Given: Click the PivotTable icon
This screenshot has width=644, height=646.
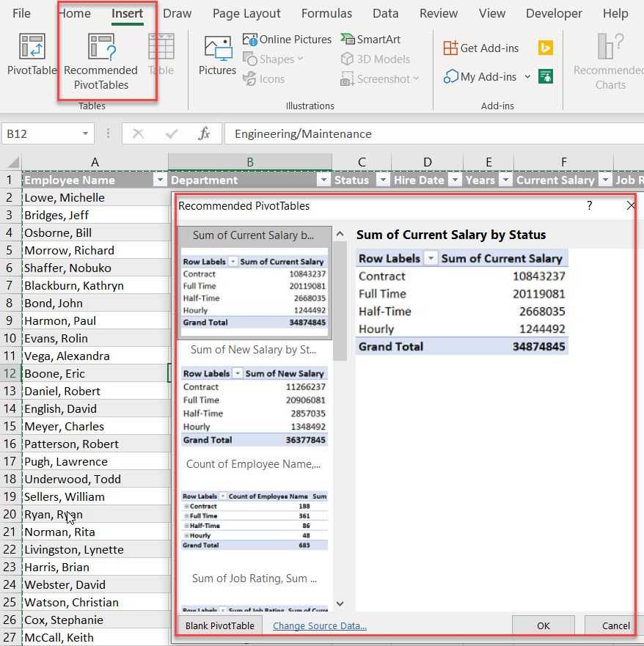Looking at the screenshot, I should tap(32, 46).
